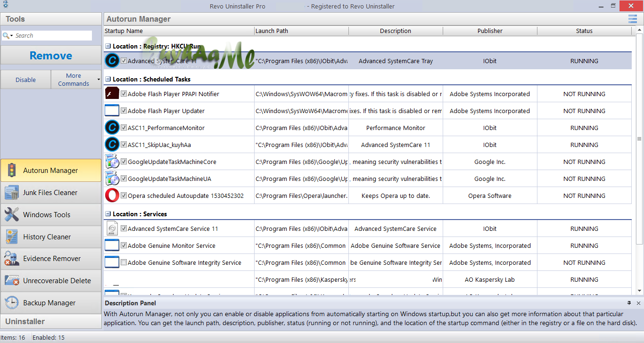The width and height of the screenshot is (644, 343).
Task: Click the GoogleUpdateTaskMachineCore icon
Action: [112, 162]
